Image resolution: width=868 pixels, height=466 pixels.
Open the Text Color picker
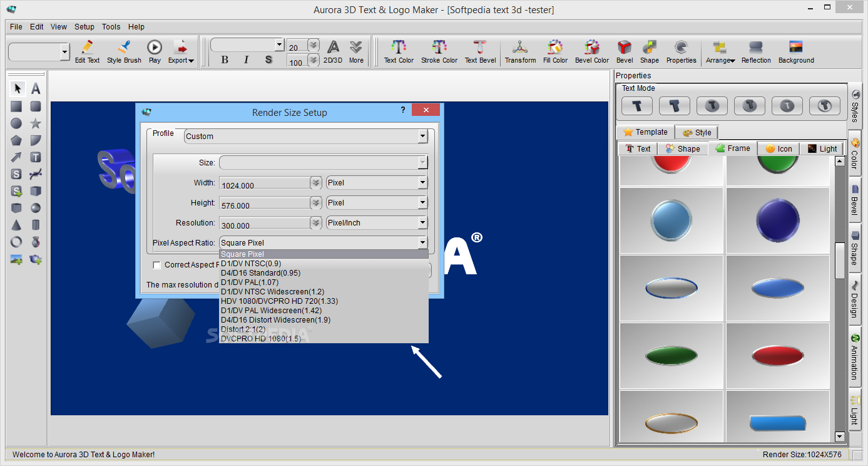tap(399, 51)
